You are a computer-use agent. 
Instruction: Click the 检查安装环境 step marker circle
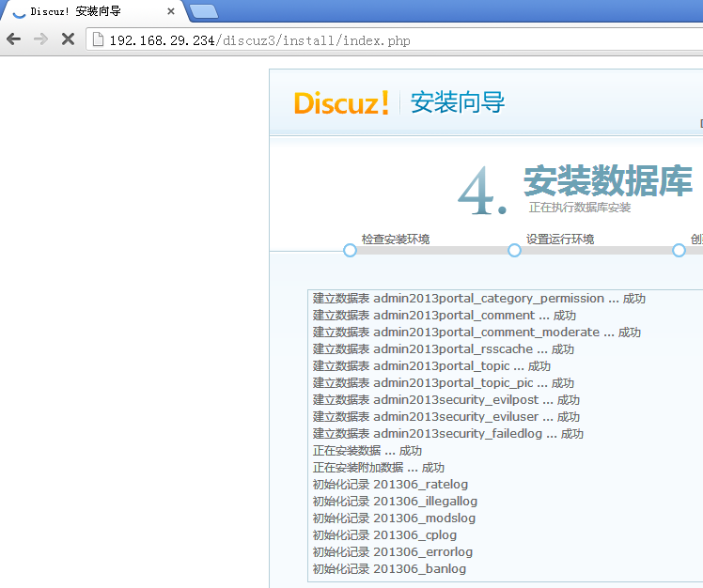(x=351, y=251)
